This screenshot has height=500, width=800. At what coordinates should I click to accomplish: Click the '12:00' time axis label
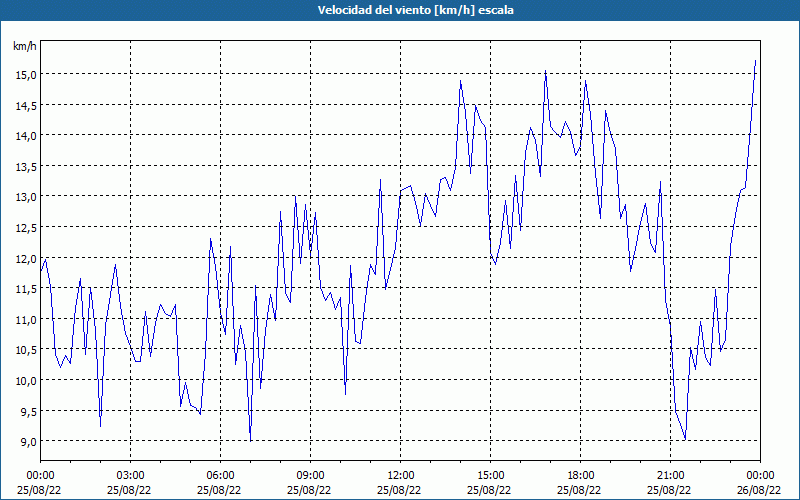tap(401, 476)
